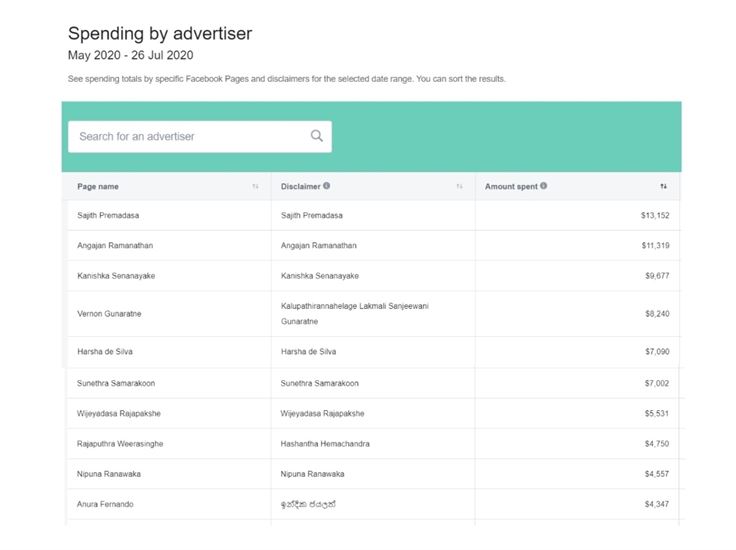This screenshot has height=550, width=736.
Task: Click the Sinhala-script disclaimer for Anura Fernando
Action: (308, 504)
